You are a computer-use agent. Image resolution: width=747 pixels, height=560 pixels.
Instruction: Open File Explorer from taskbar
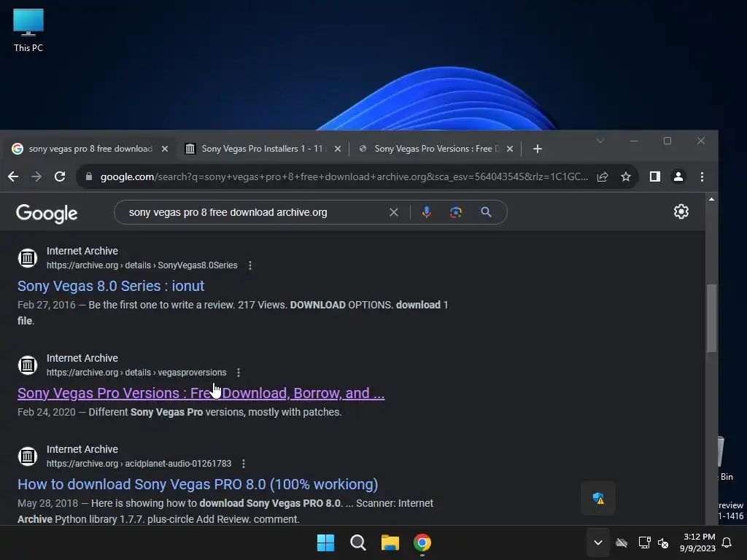(390, 542)
